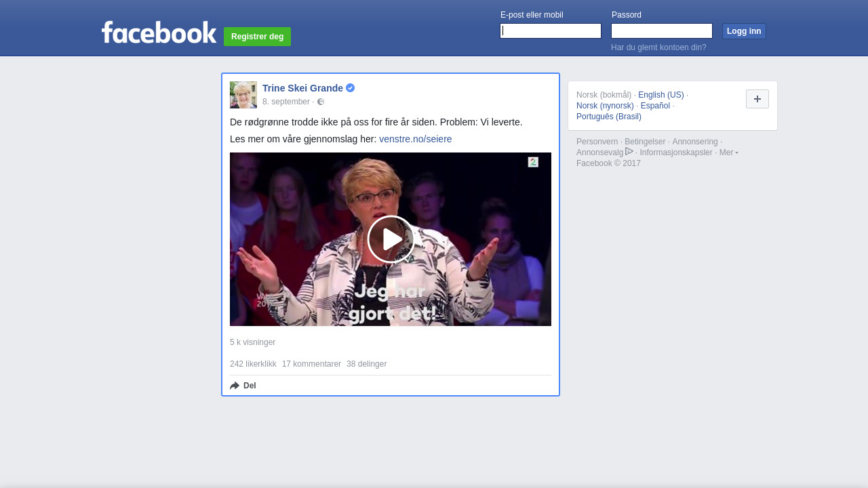Play the video with the play button
The height and width of the screenshot is (488, 868).
(x=391, y=239)
